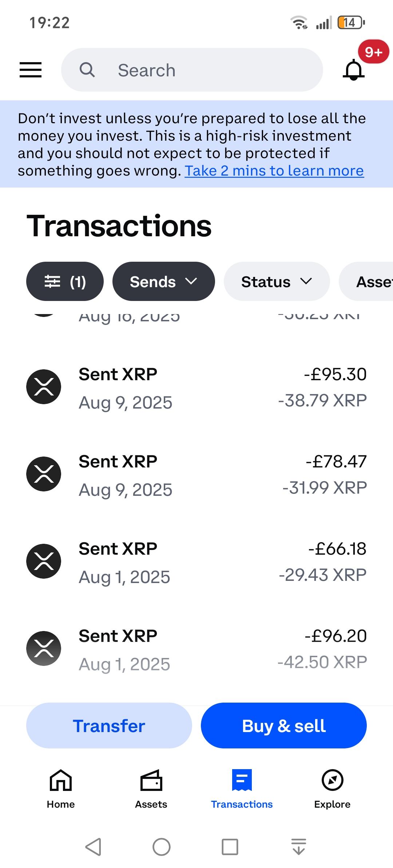Go to the Home tab
Viewport: 393px width, 868px height.
(61, 788)
